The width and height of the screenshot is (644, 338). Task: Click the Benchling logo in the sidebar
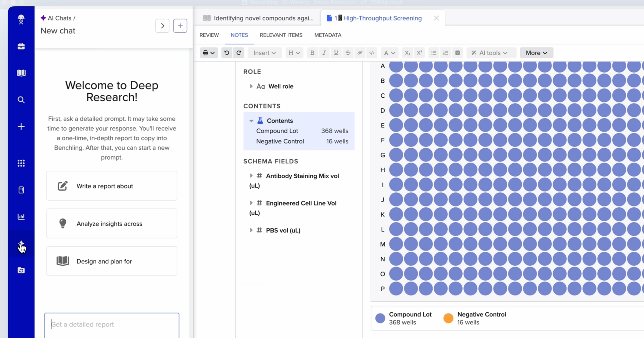[21, 20]
